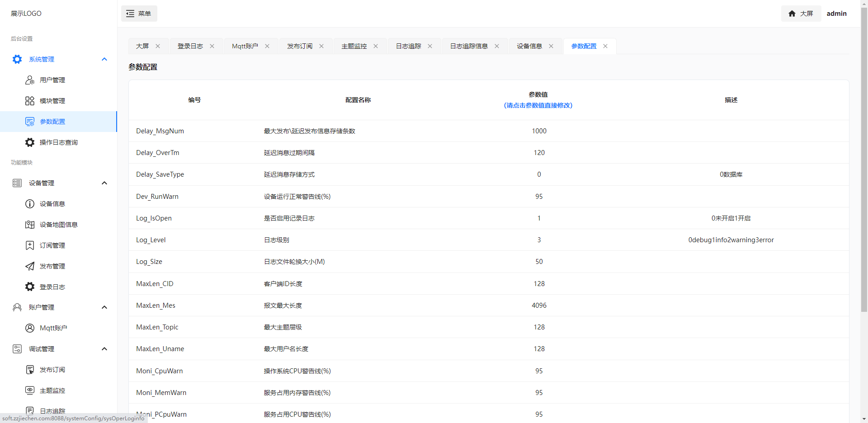Viewport: 868px width, 423px height.
Task: Click the admin user name
Action: coord(836,14)
